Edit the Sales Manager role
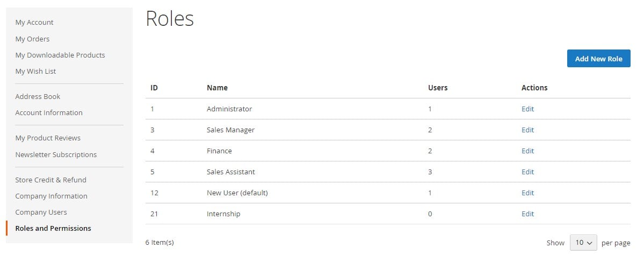This screenshot has width=644, height=262. click(x=528, y=130)
